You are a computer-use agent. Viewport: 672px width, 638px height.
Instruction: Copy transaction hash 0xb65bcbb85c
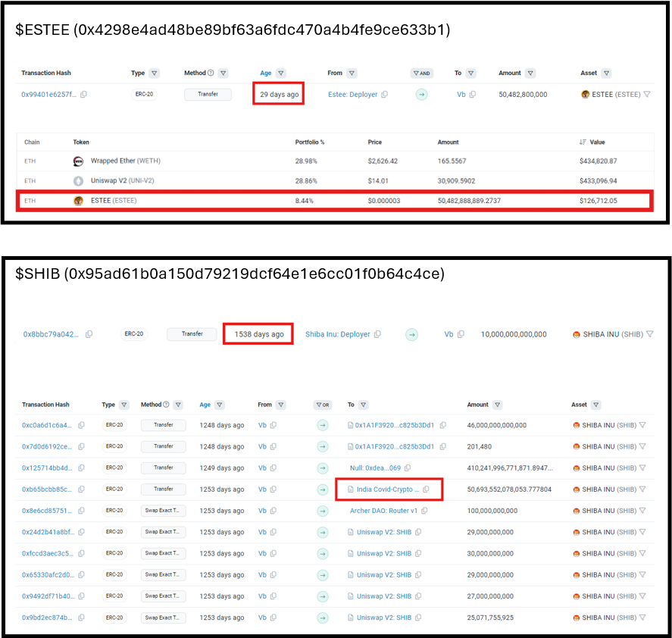pos(81,489)
